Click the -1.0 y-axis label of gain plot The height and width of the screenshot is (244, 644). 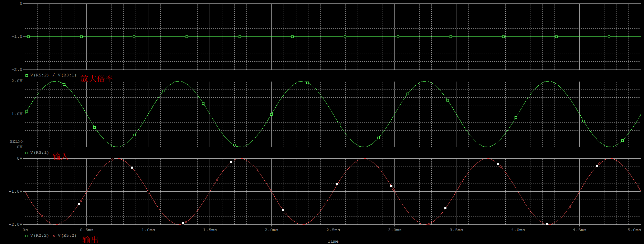click(17, 36)
